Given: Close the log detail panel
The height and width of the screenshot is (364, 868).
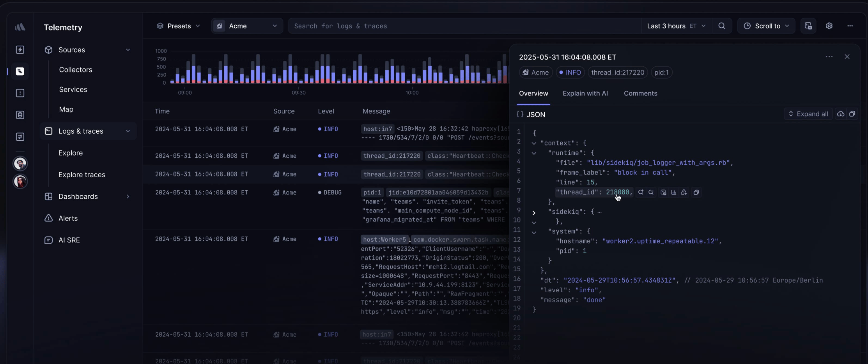Looking at the screenshot, I should click(x=847, y=57).
